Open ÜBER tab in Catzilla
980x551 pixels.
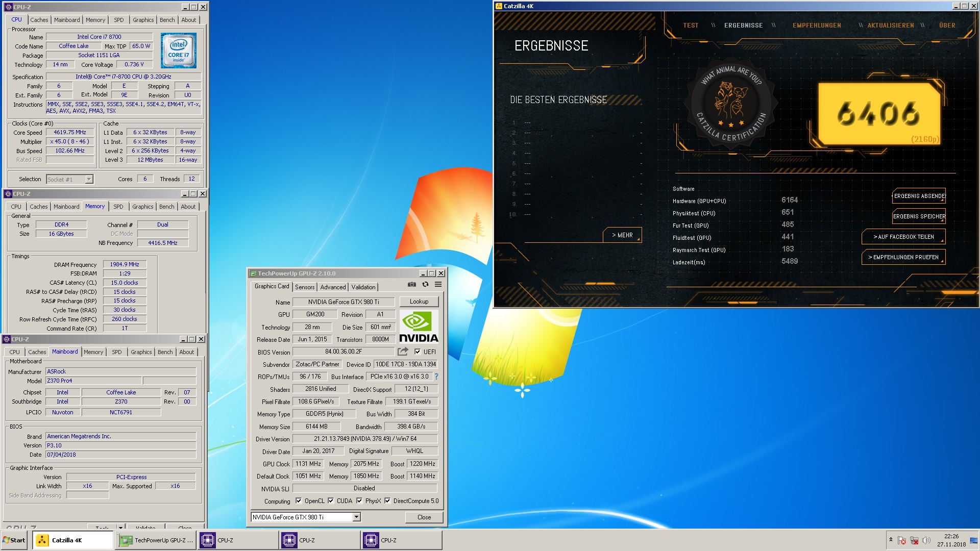947,26
